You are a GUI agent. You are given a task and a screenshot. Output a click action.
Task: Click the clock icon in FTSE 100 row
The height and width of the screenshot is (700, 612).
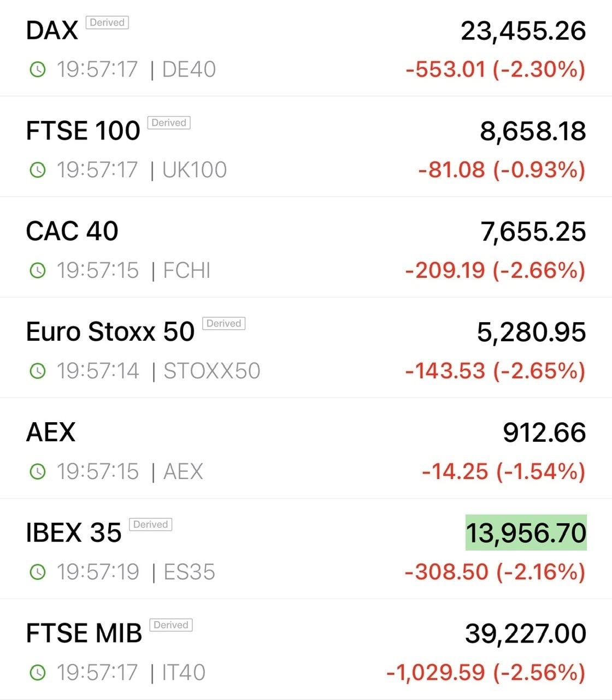(x=37, y=170)
